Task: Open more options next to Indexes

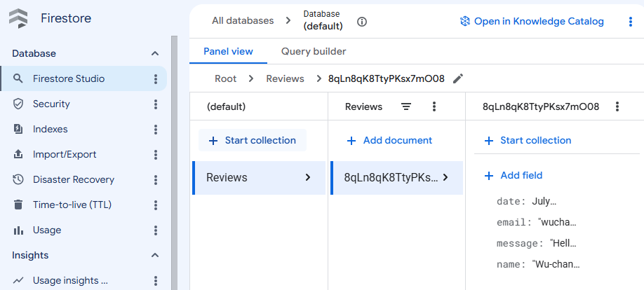Action: pyautogui.click(x=156, y=129)
